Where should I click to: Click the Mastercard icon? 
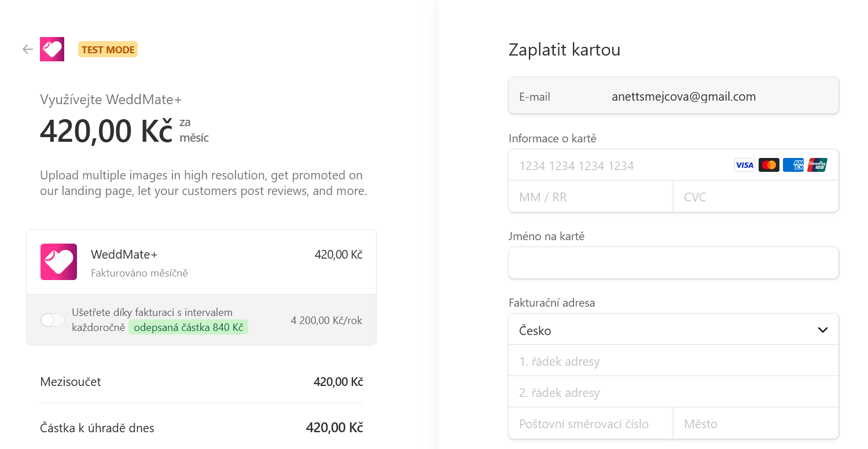tap(768, 165)
